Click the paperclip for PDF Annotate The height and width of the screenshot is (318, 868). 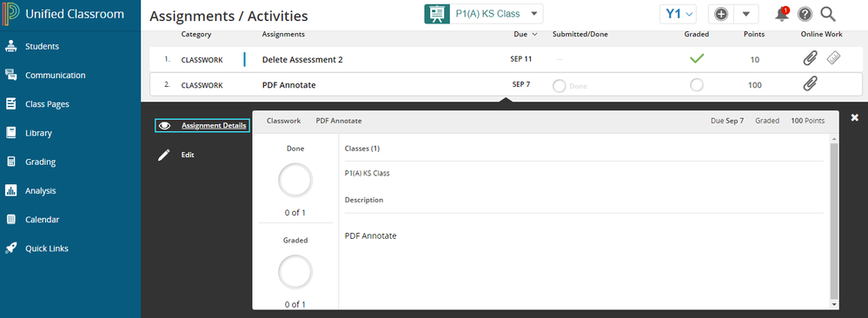tap(811, 85)
